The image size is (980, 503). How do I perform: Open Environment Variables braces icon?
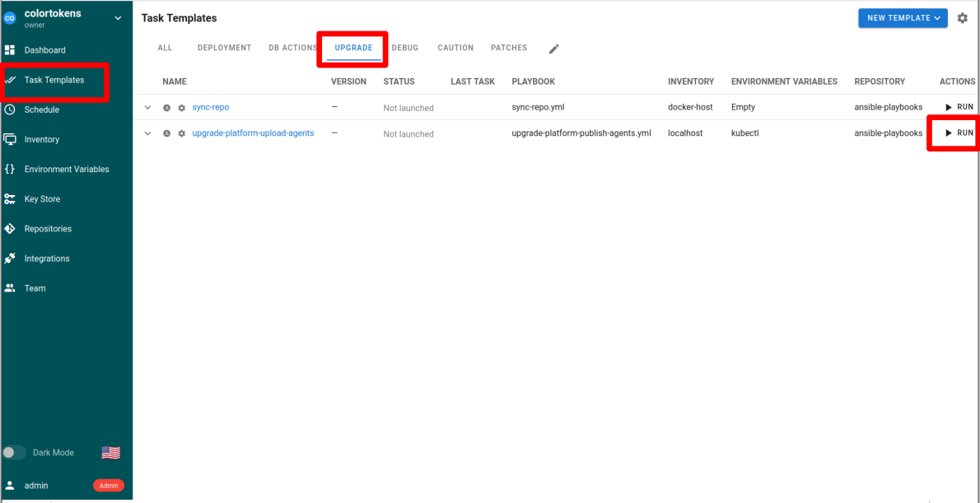[x=10, y=169]
